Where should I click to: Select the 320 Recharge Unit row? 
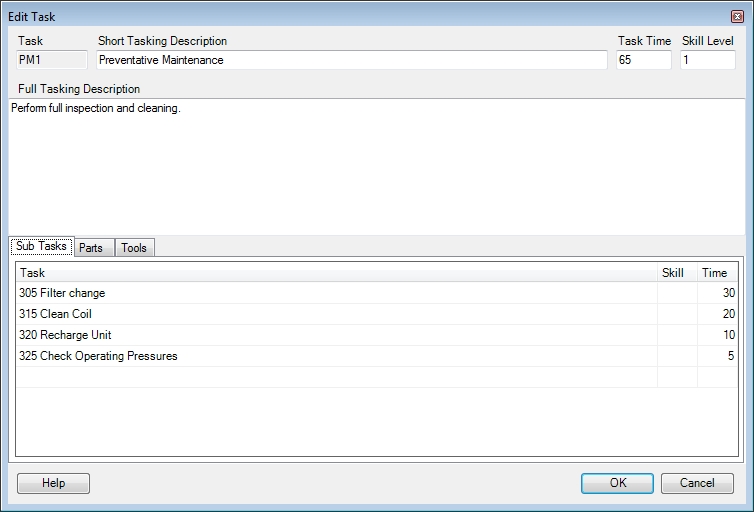(377, 335)
